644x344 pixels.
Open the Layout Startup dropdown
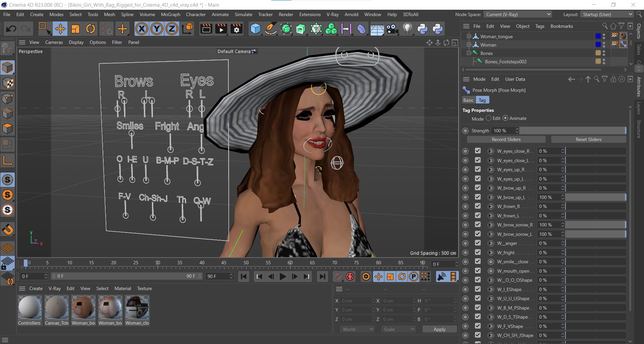(x=607, y=14)
